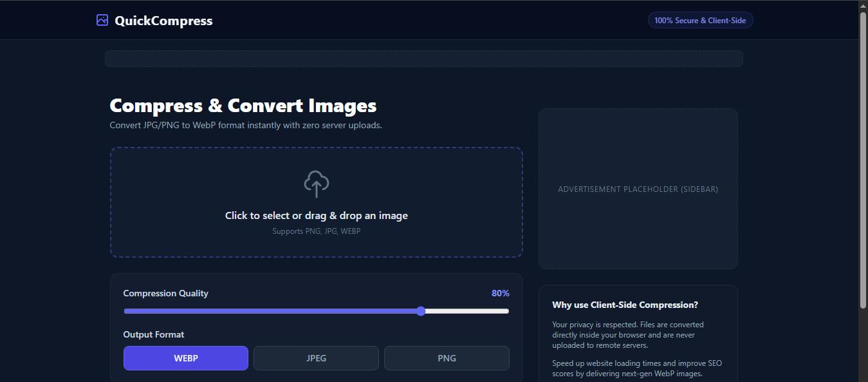The image size is (868, 382).
Task: Click the 'Speed up website loading times' paragraph
Action: point(637,368)
